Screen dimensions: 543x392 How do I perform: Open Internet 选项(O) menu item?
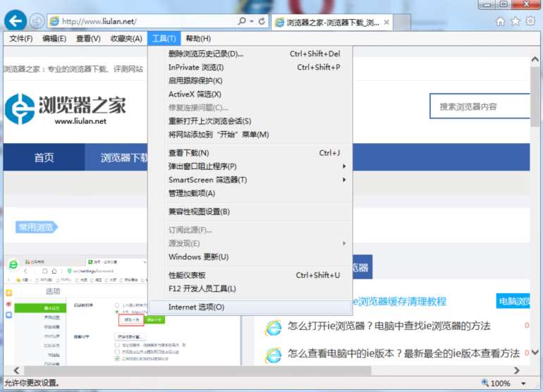[x=250, y=307]
